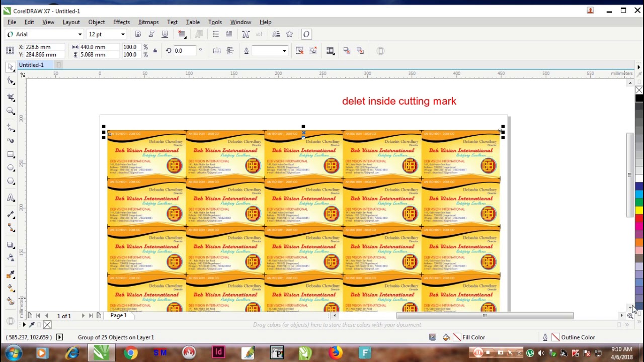Click the rotation angle field
Screen dimensions: 644x362
pyautogui.click(x=185, y=51)
